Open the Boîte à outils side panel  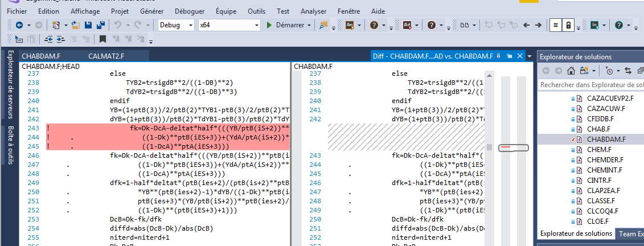click(11, 144)
